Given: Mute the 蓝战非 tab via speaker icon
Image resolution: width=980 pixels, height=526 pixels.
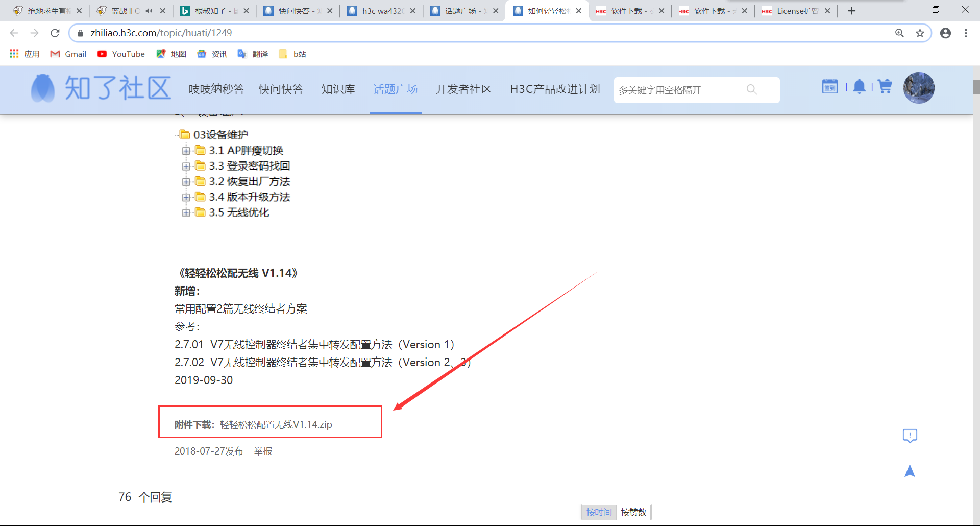Looking at the screenshot, I should pyautogui.click(x=149, y=11).
